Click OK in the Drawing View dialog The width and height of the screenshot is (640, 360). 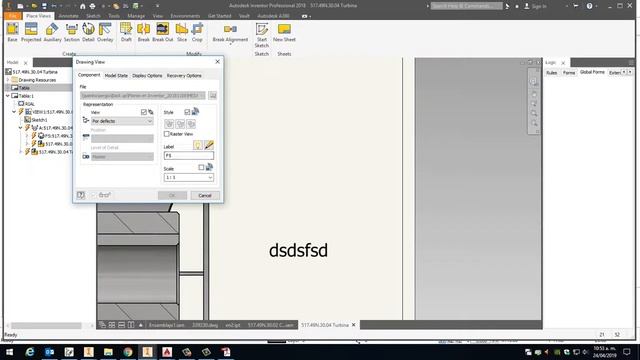pos(172,196)
